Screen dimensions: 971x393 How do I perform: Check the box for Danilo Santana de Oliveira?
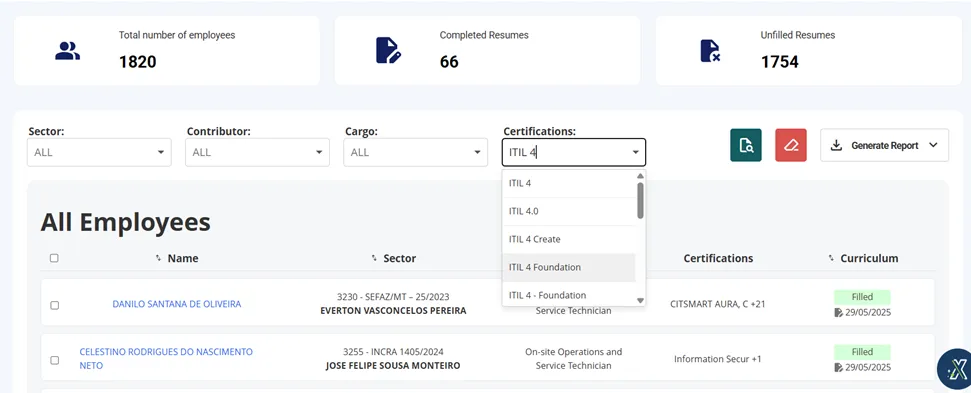pyautogui.click(x=54, y=305)
